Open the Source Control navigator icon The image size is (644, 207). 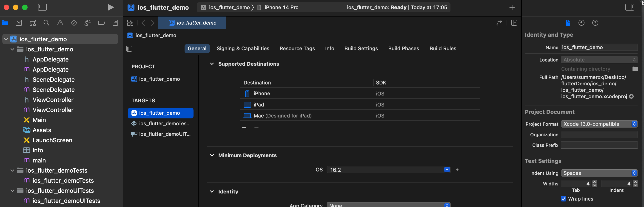[19, 23]
